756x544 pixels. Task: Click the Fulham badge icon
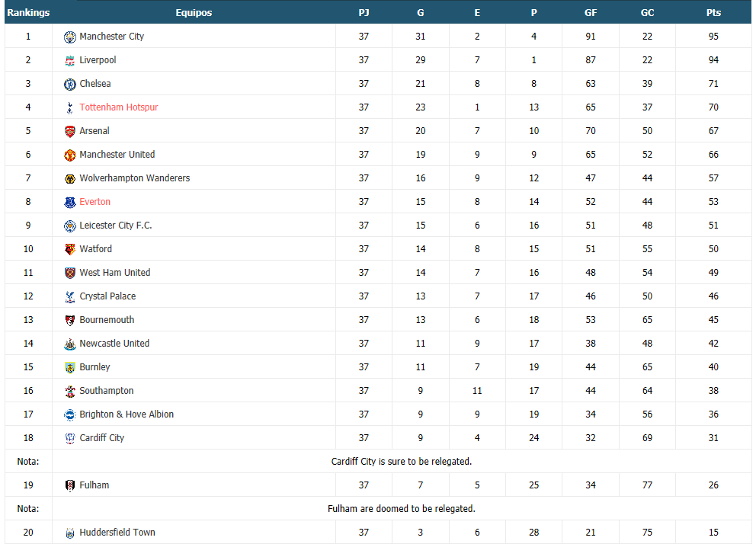[70, 485]
